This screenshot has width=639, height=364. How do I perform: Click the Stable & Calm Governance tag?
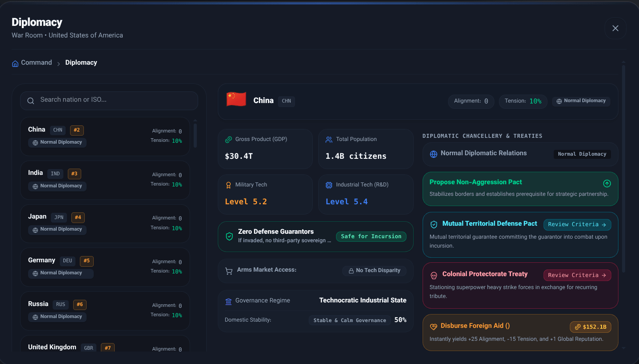tap(349, 320)
